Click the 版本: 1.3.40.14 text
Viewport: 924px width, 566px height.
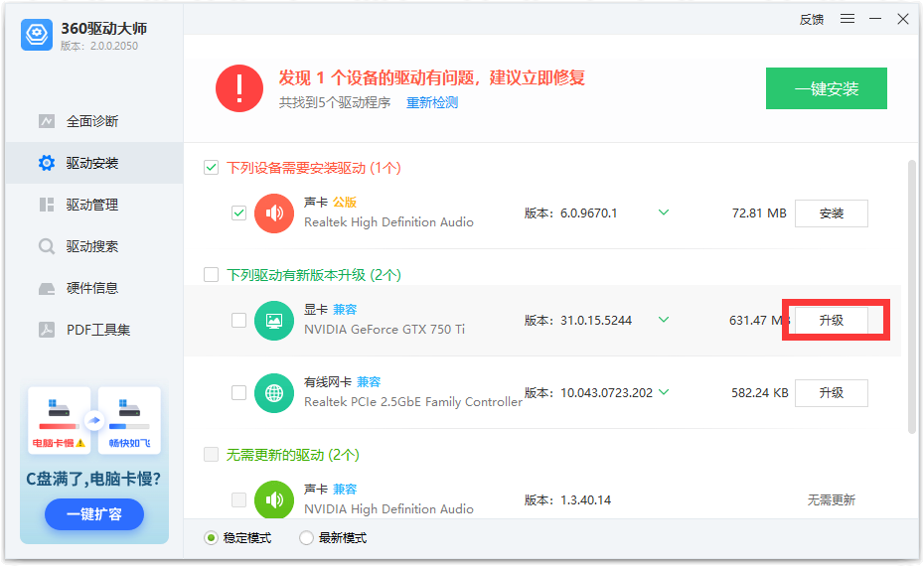(567, 500)
